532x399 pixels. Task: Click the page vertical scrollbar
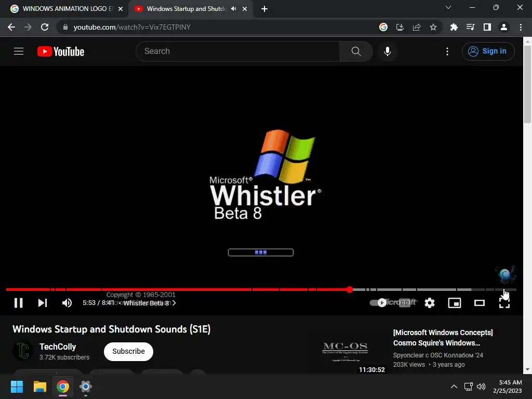pos(527,85)
